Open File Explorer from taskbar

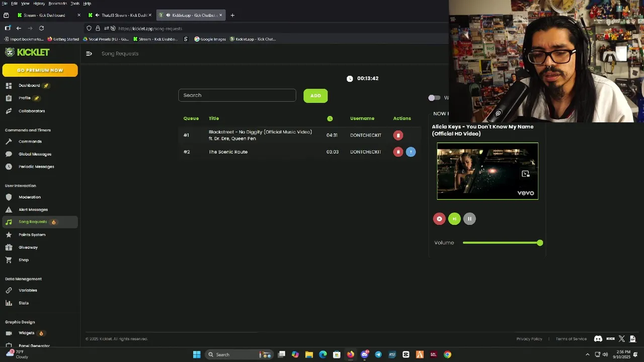tap(309, 354)
